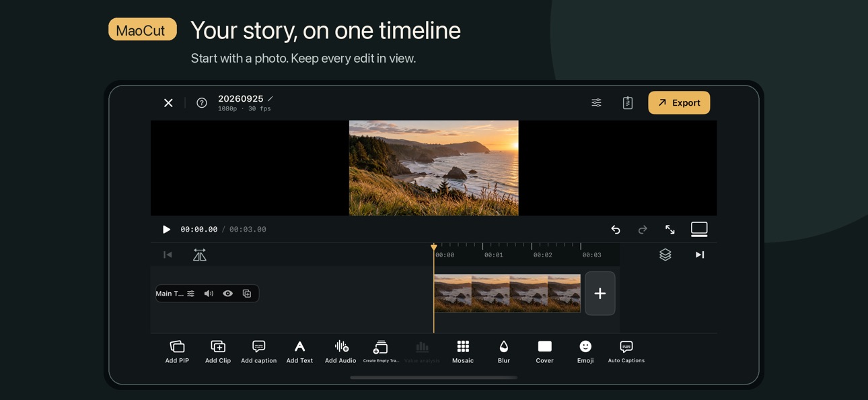
Task: Click the Export button
Action: pyautogui.click(x=679, y=103)
